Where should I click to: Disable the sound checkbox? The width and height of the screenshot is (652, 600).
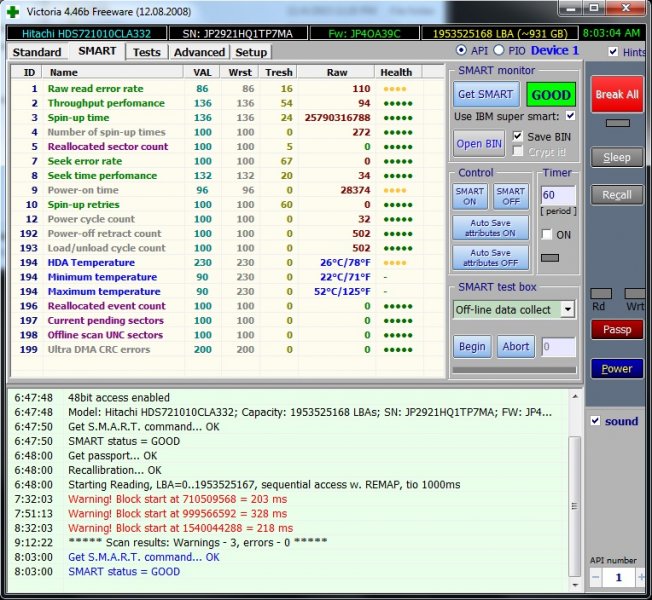tap(596, 421)
